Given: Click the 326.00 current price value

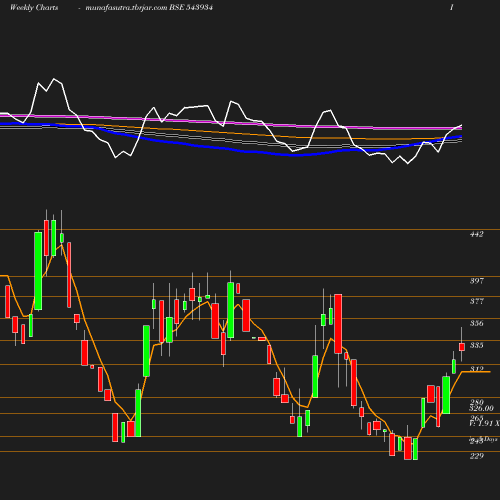Looking at the screenshot, I should click(481, 408).
